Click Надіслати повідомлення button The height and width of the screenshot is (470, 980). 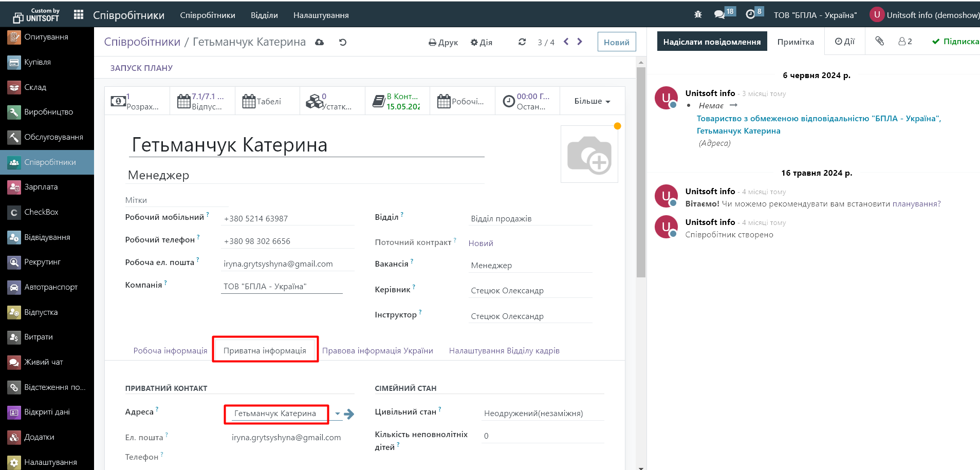coord(712,42)
